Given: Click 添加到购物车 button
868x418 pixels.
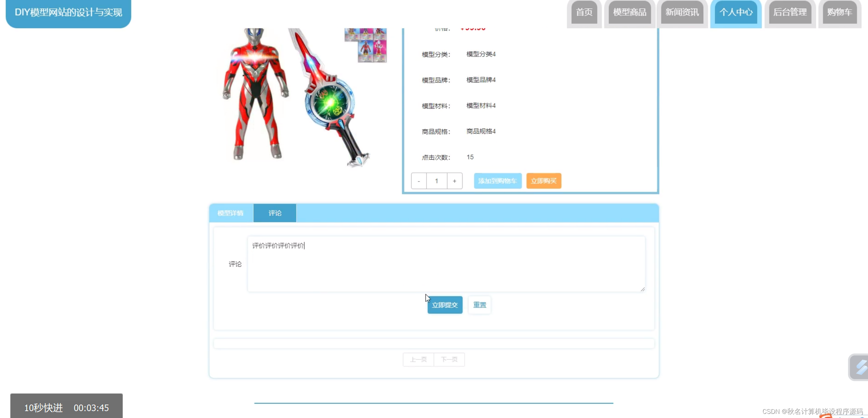Looking at the screenshot, I should 497,181.
